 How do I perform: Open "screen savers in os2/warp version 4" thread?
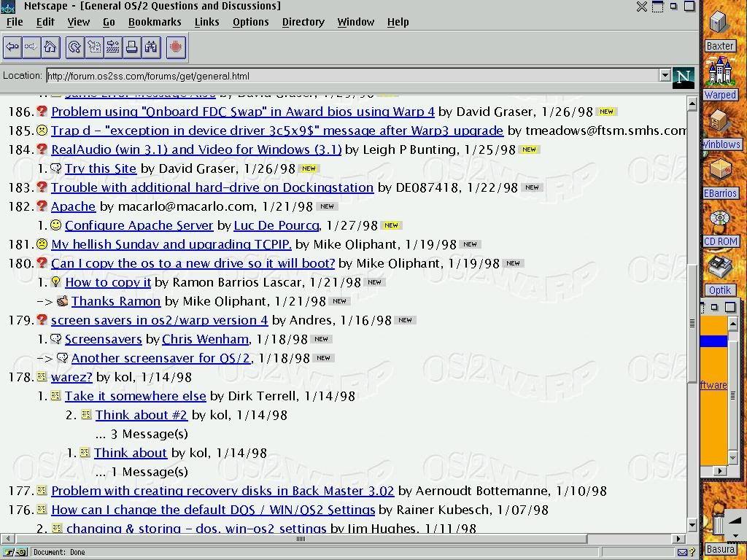pos(160,321)
